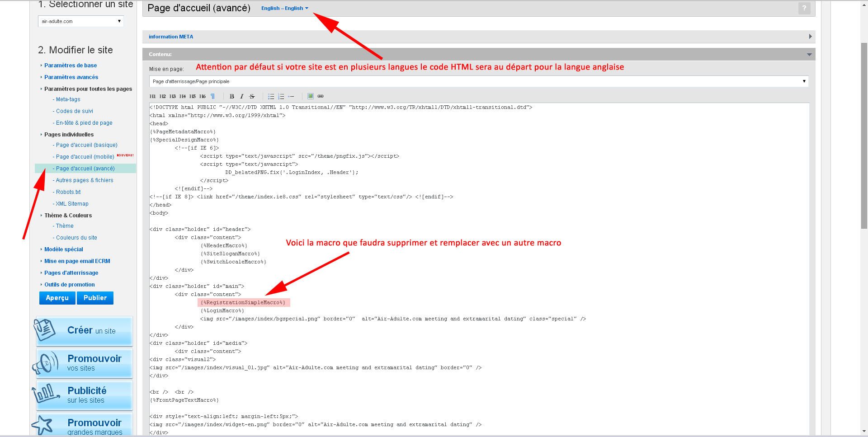Apply strikethrough formatting in editor
The image size is (868, 437).
pos(252,96)
